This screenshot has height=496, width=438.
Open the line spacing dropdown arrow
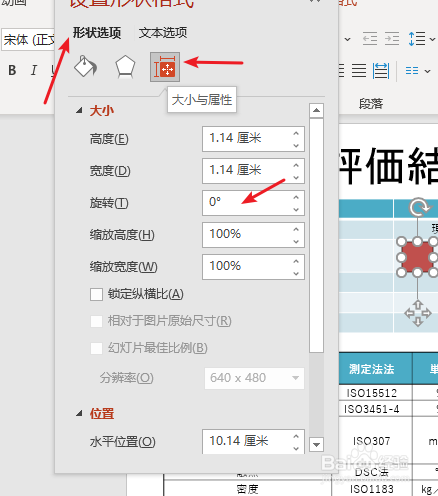point(432,39)
